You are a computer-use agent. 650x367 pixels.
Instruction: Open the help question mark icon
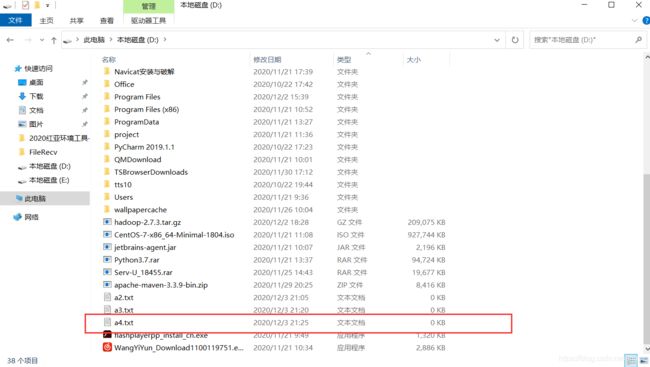(x=646, y=20)
